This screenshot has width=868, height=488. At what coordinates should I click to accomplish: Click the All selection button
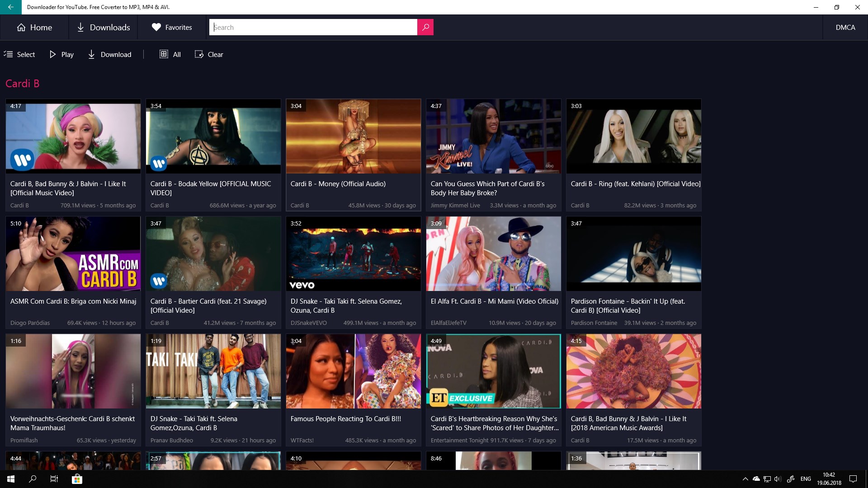[x=170, y=54]
